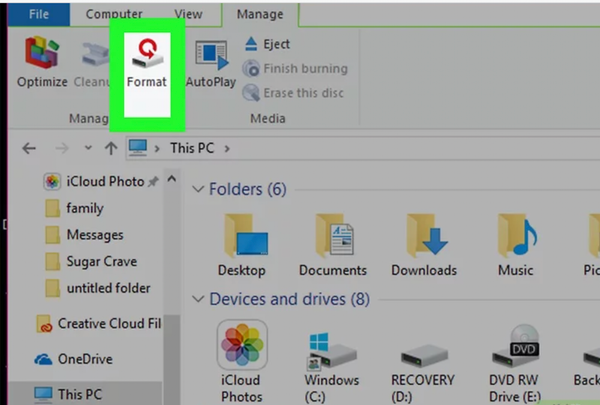Switch to the Computer ribbon tab
Image resolution: width=600 pixels, height=405 pixels.
(x=113, y=14)
